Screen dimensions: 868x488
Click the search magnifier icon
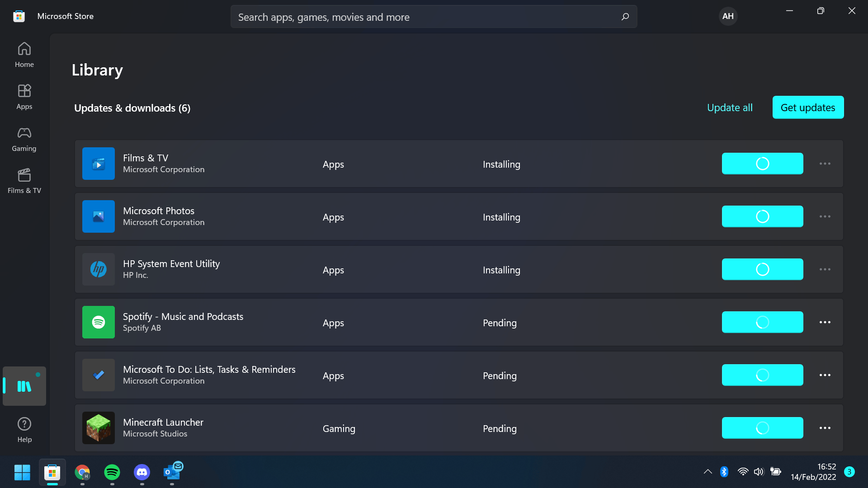(x=625, y=17)
